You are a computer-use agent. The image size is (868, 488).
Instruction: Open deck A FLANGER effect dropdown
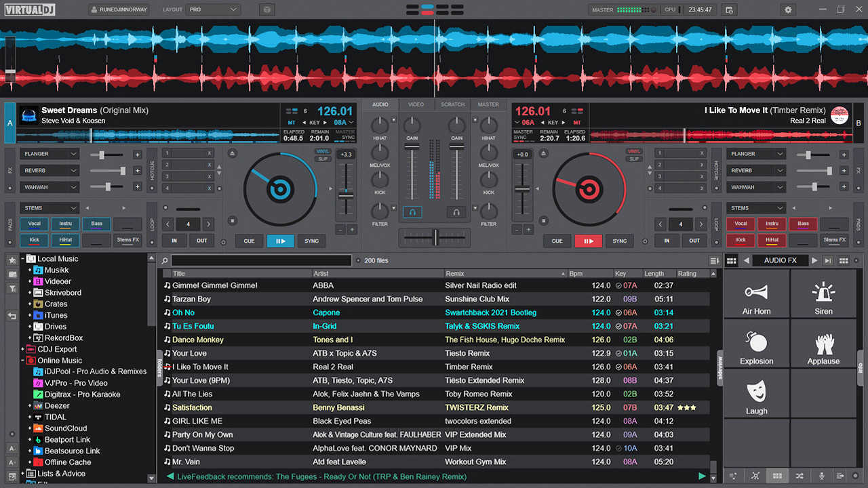click(x=49, y=154)
